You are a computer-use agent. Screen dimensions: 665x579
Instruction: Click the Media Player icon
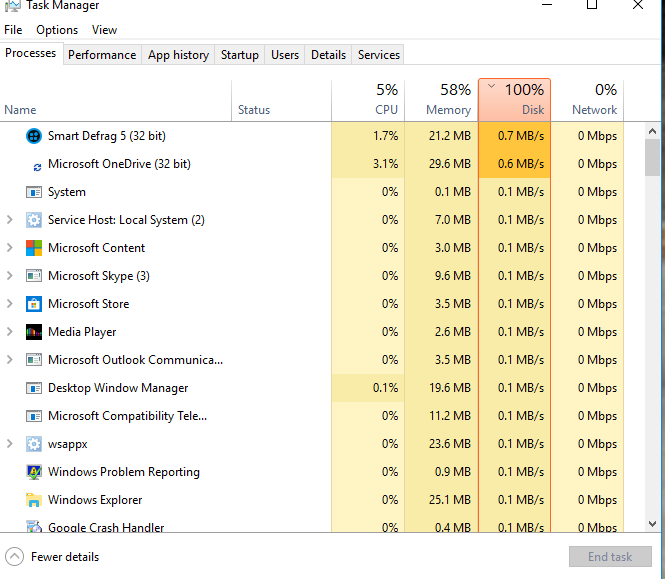pos(34,332)
